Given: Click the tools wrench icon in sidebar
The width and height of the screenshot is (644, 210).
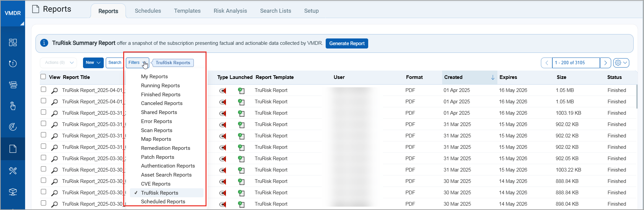Looking at the screenshot, I should (13, 171).
